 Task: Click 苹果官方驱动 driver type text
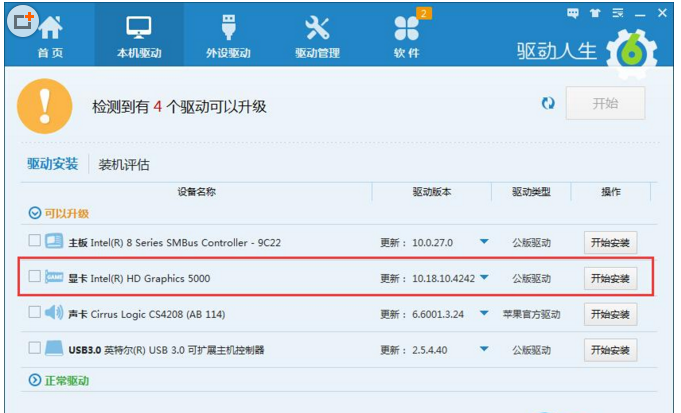531,314
